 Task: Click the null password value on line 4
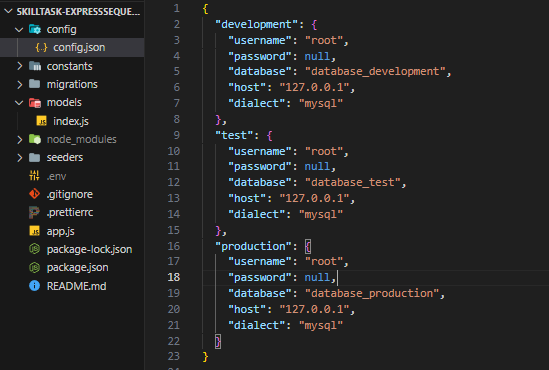(x=317, y=56)
